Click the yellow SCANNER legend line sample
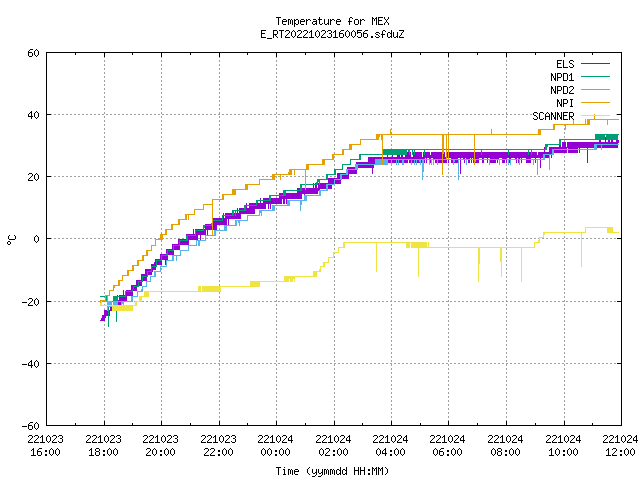The width and height of the screenshot is (640, 480). [x=596, y=116]
